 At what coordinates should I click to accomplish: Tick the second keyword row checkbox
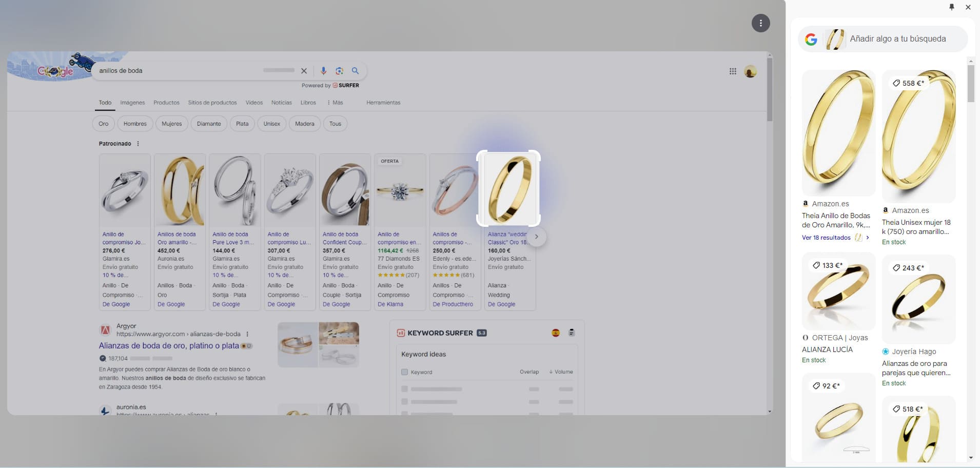(x=404, y=402)
